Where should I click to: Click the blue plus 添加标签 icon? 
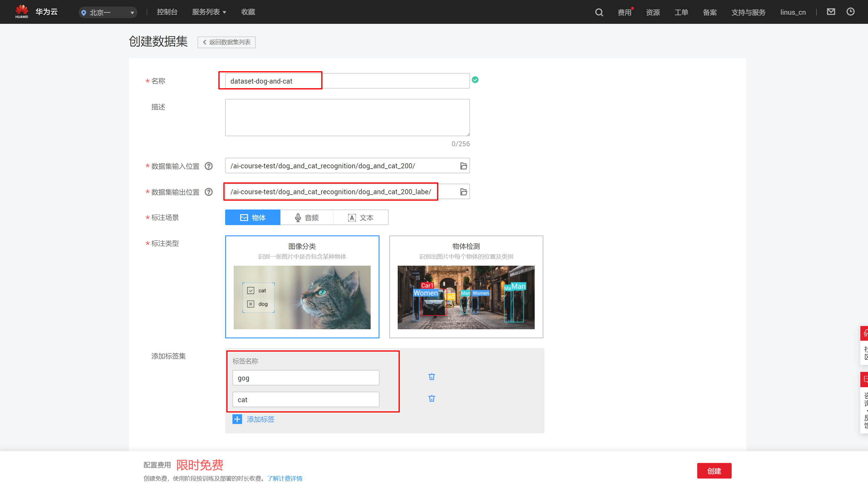(237, 419)
